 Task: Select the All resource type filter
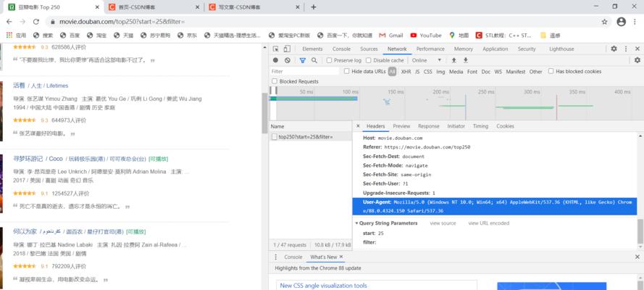pyautogui.click(x=392, y=72)
